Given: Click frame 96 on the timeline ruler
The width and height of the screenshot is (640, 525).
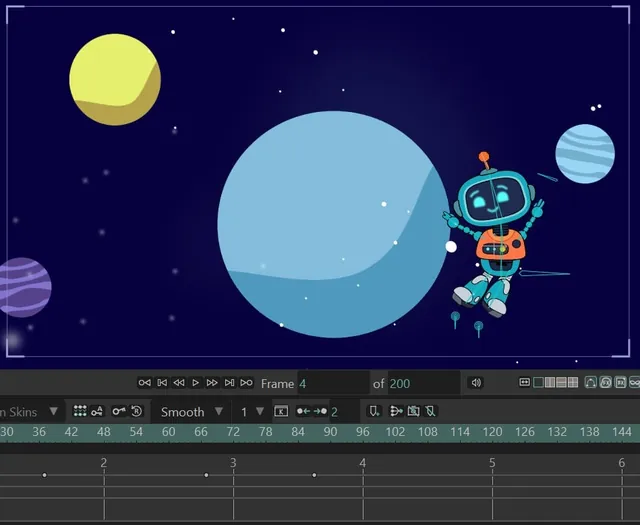Looking at the screenshot, I should (x=362, y=432).
